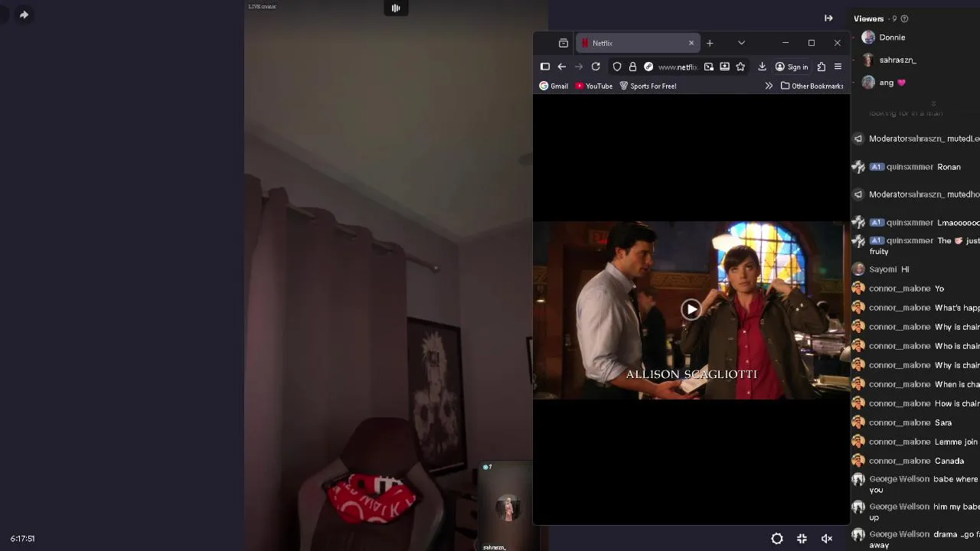Open the Other Bookmarks folder
The image size is (980, 551).
[812, 86]
